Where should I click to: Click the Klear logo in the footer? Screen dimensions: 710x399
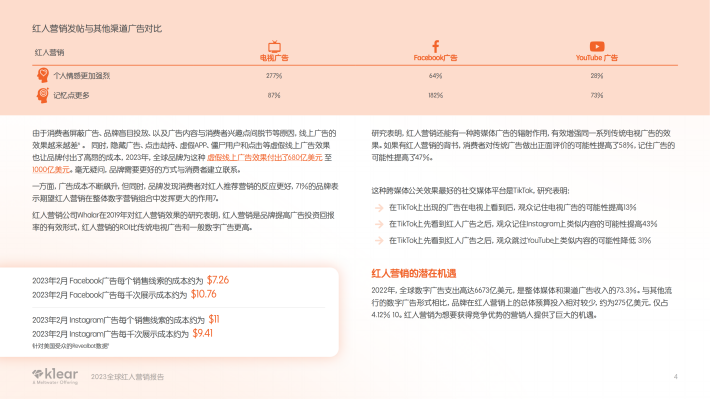point(55,376)
